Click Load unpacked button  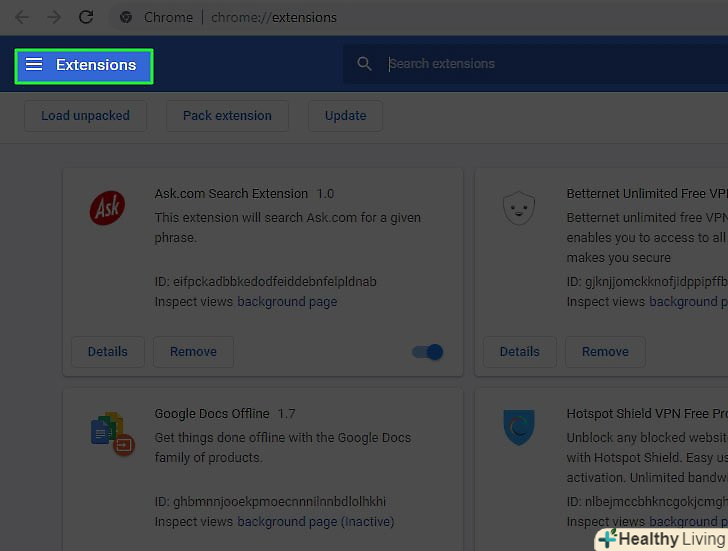coord(85,116)
